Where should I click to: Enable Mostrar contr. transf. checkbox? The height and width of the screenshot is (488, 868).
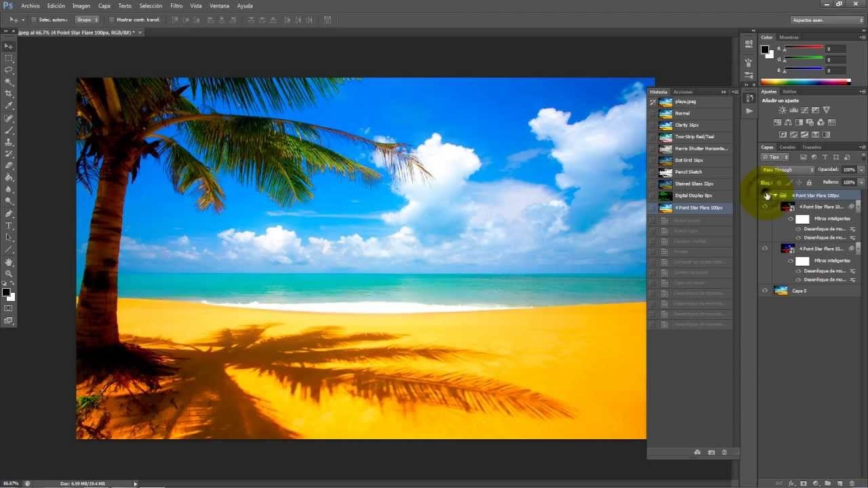pyautogui.click(x=111, y=20)
